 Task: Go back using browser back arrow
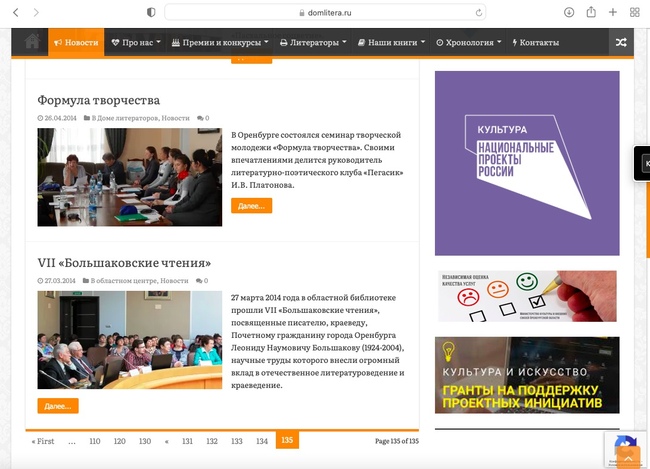click(16, 12)
